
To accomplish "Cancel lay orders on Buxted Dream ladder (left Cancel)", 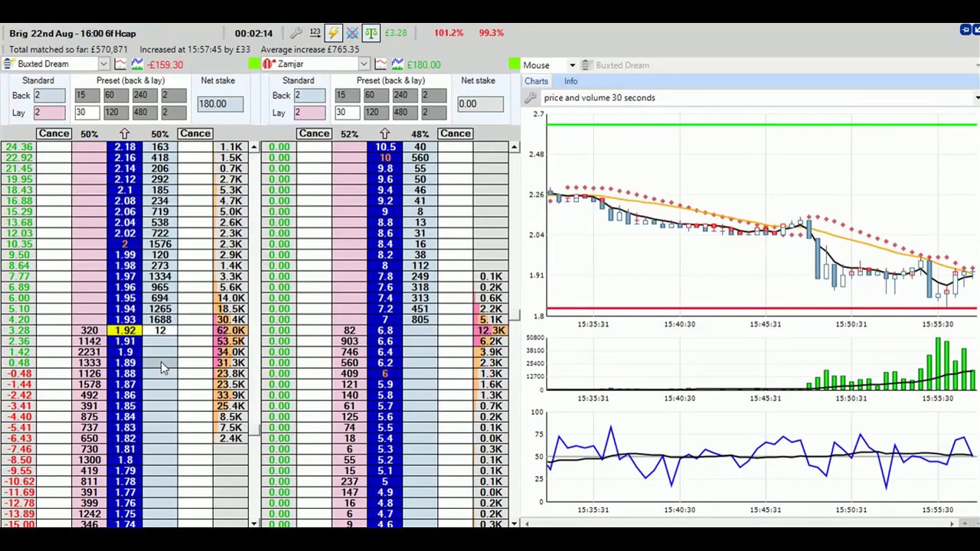I will pos(54,134).
